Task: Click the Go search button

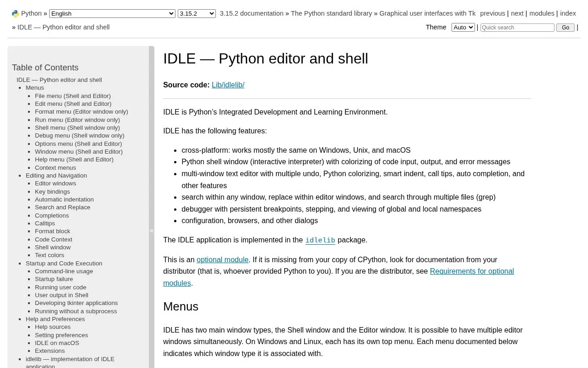Action: click(565, 28)
